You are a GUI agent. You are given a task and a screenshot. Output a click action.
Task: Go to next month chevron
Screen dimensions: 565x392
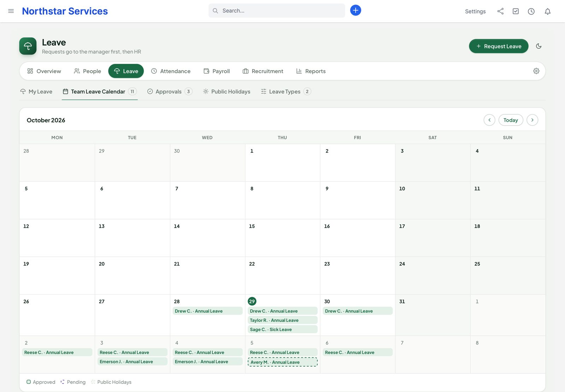533,120
